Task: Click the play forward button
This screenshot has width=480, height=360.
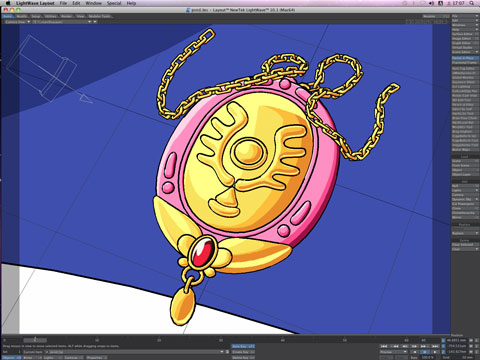Action: pyautogui.click(x=435, y=352)
